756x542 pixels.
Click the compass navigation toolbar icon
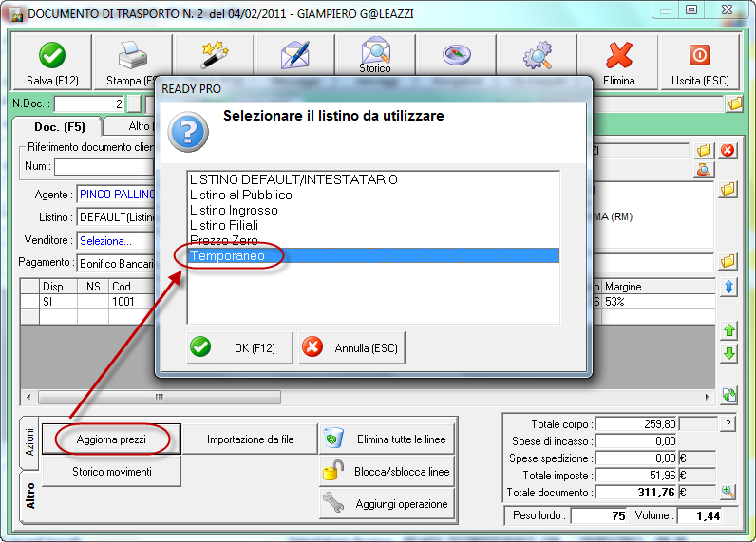pyautogui.click(x=456, y=54)
